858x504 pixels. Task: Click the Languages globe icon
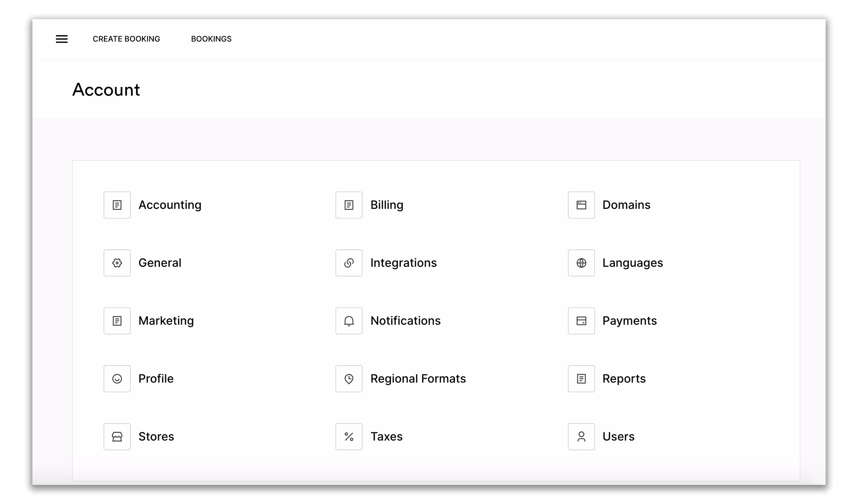point(581,263)
